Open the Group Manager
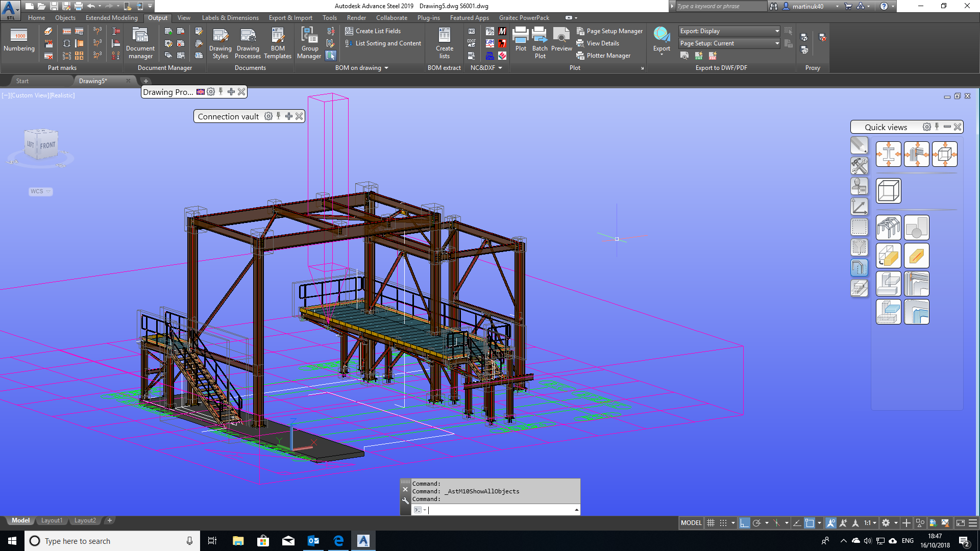The width and height of the screenshot is (980, 551). tap(309, 43)
